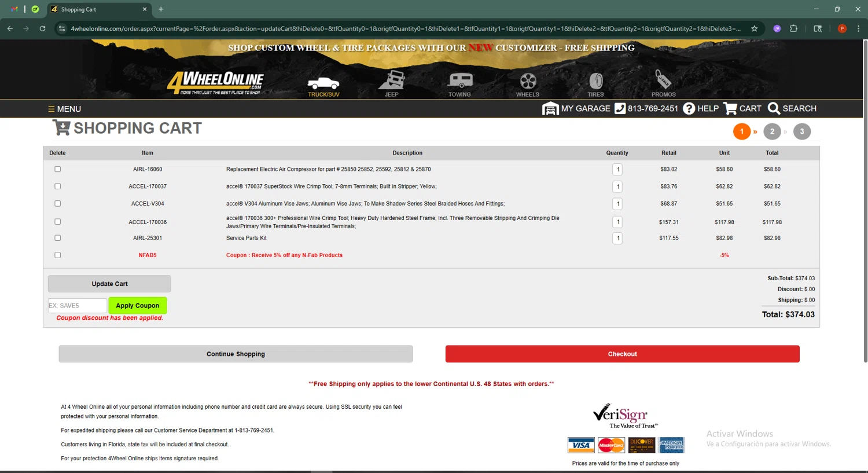Click the Update Cart button
Image resolution: width=868 pixels, height=473 pixels.
(109, 284)
